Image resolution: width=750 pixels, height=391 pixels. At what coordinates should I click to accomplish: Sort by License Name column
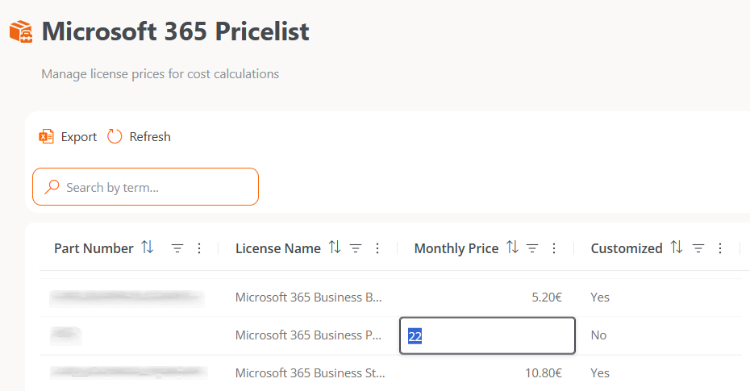334,247
